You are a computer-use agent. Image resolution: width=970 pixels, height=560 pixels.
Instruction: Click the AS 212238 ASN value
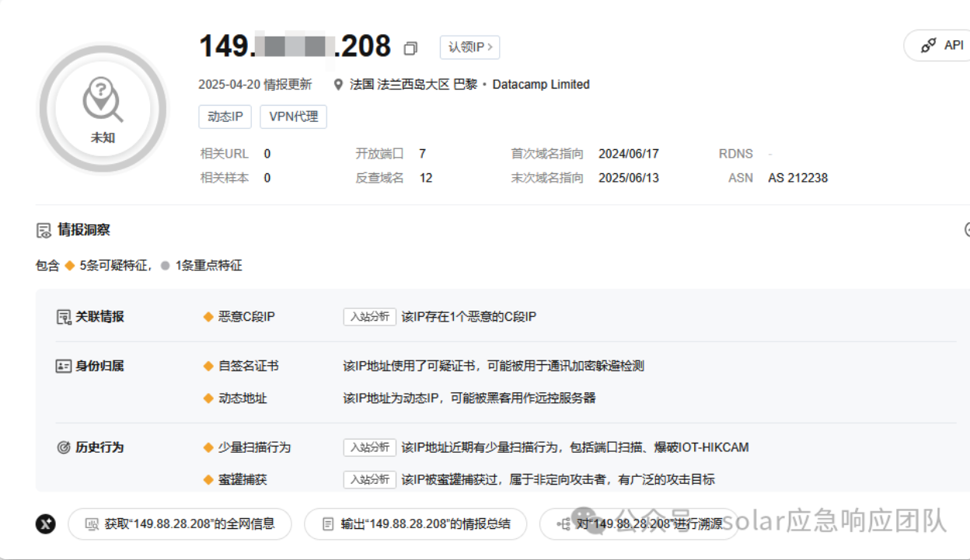click(x=797, y=178)
